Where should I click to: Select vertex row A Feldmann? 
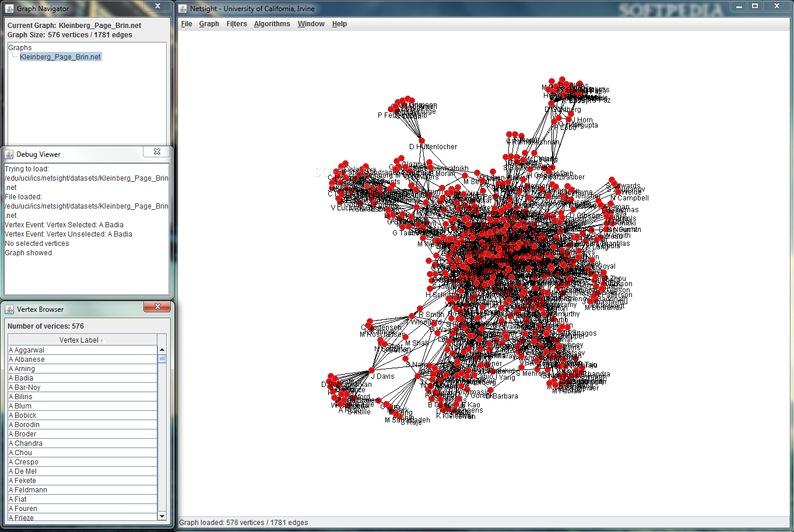coord(82,490)
